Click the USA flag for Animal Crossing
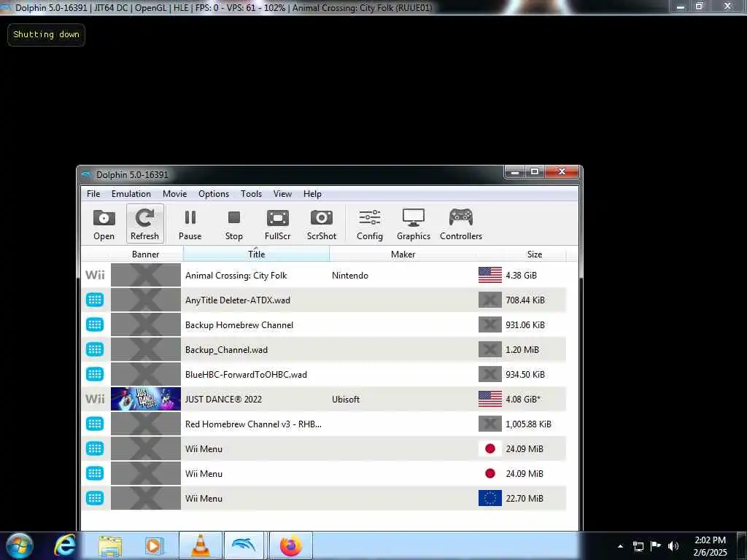This screenshot has height=560, width=747. 490,275
